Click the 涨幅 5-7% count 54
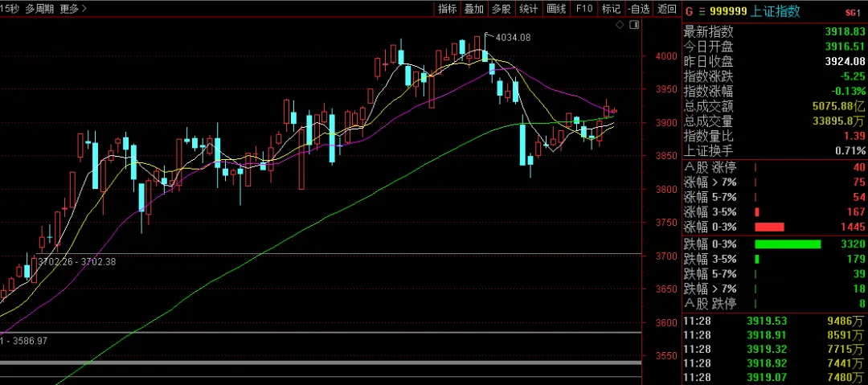This screenshot has height=385, width=868. point(858,197)
